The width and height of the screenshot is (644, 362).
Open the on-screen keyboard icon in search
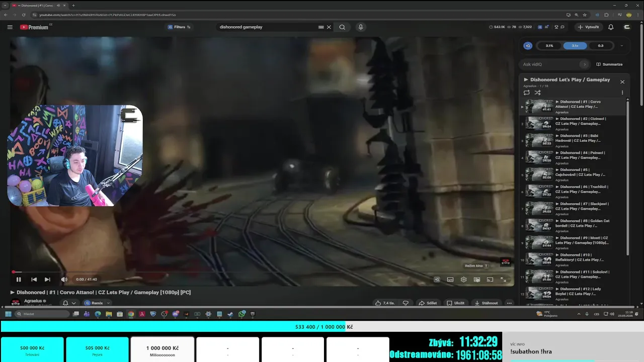[x=321, y=27]
